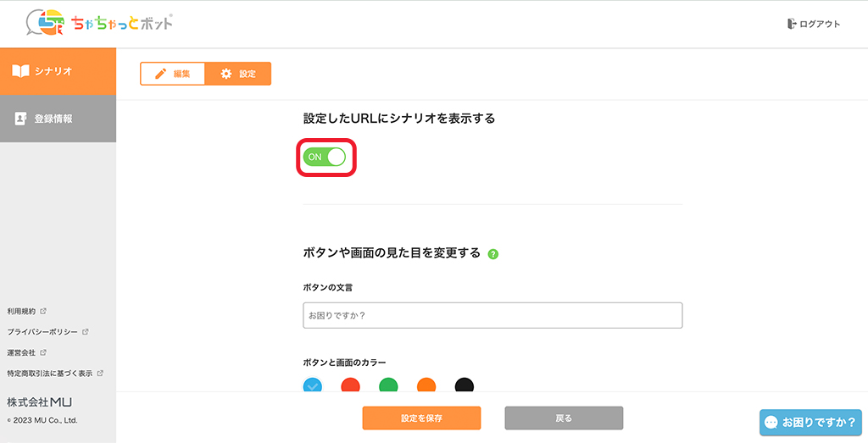The height and width of the screenshot is (443, 868).
Task: Select the red color swatch
Action: (350, 386)
